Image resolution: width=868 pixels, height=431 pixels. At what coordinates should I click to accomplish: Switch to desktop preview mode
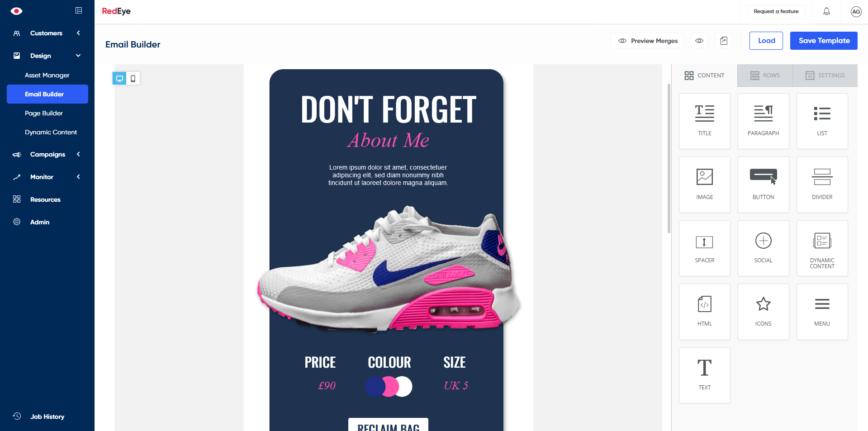[119, 78]
